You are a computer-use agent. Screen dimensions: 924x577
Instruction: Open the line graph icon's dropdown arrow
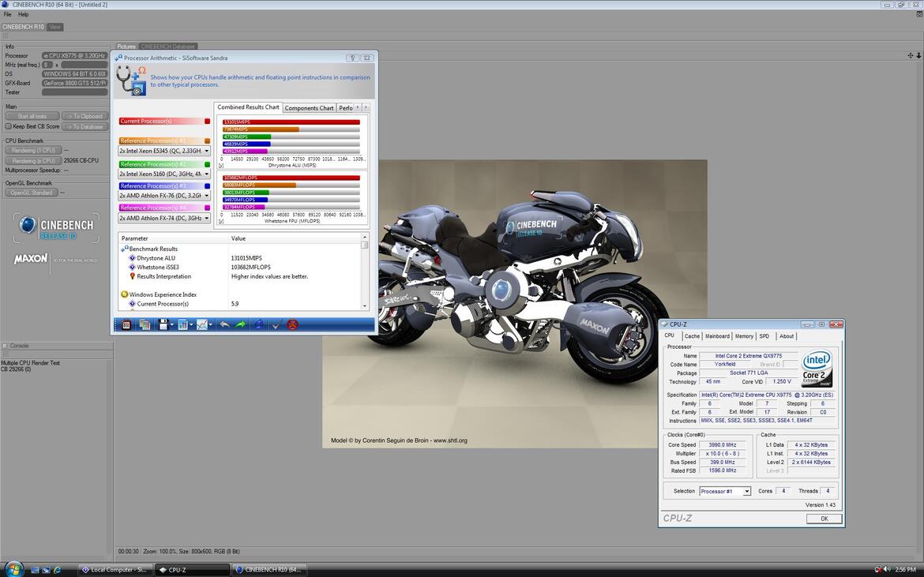click(x=210, y=325)
